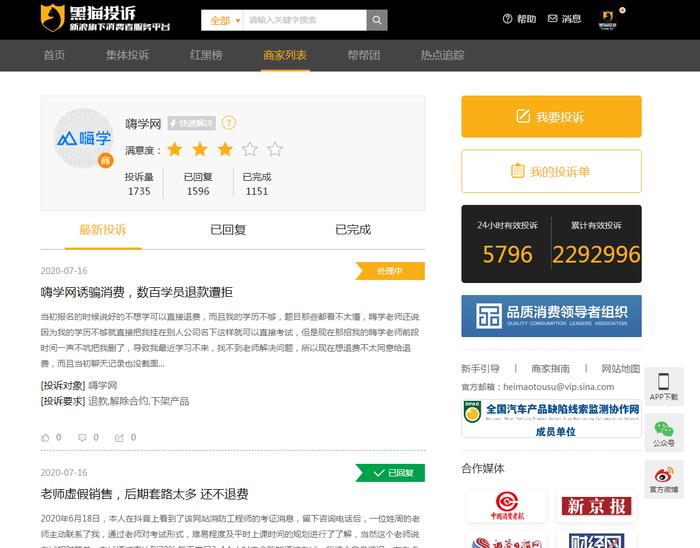The height and width of the screenshot is (548, 700).
Task: Open the 消息 envelope messages icon
Action: tap(553, 19)
